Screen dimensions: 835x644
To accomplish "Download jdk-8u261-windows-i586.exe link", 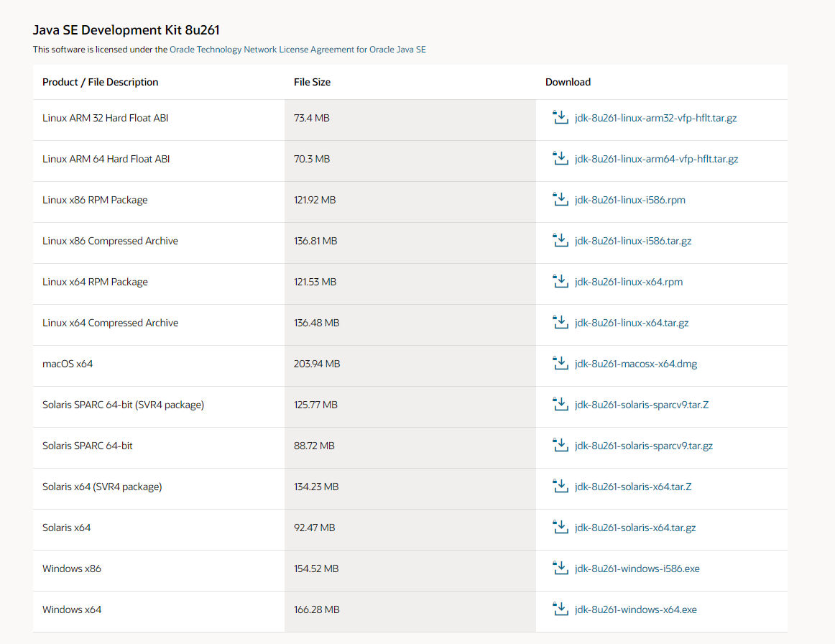I will tap(637, 569).
